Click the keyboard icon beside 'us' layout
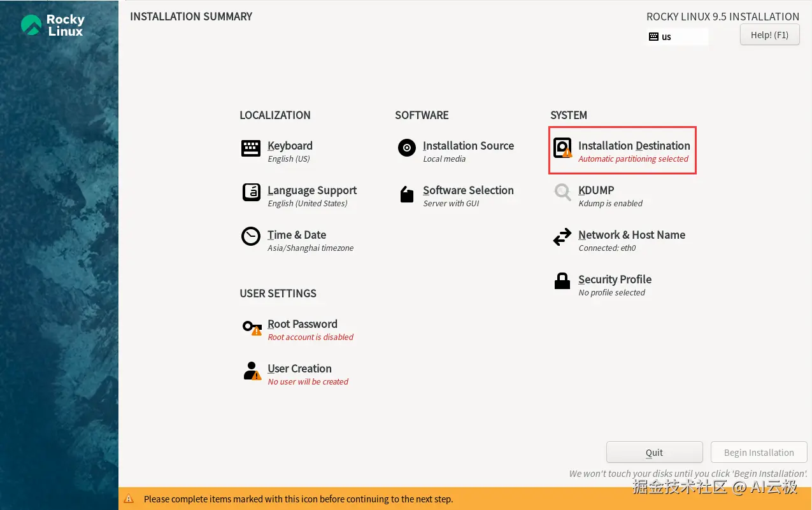 (653, 37)
